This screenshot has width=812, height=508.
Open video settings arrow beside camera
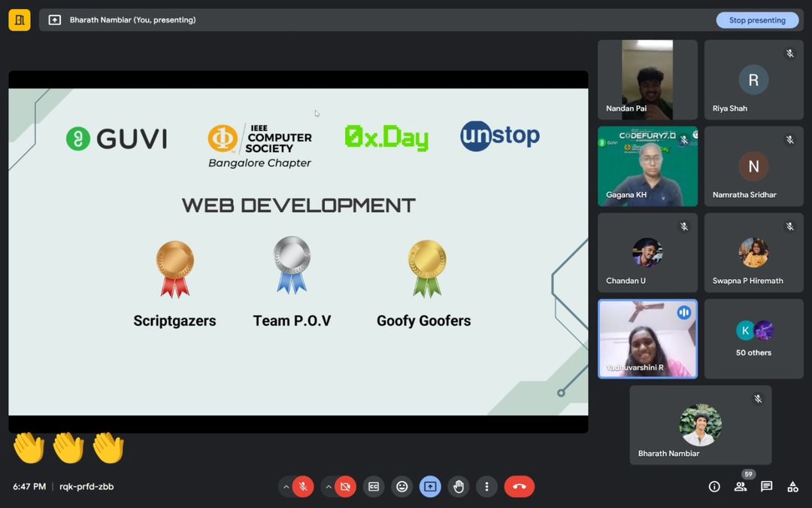click(x=329, y=487)
